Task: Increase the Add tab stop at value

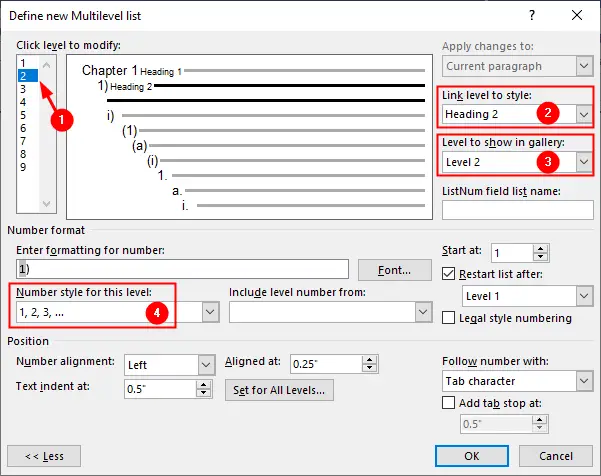Action: tap(540, 420)
